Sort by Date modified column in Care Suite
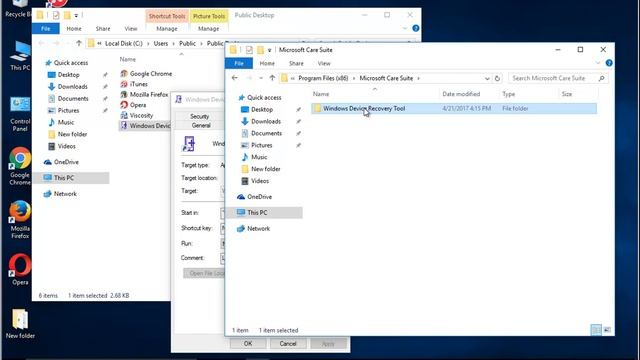This screenshot has height=360, width=640. pos(461,94)
